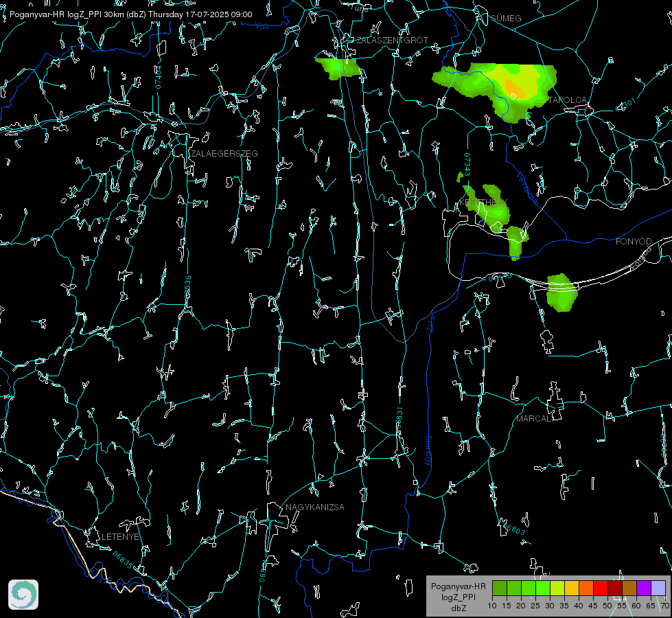672x618 pixels.
Task: Click the 25–30 dBZ bright green legend swatch
Action: (543, 588)
